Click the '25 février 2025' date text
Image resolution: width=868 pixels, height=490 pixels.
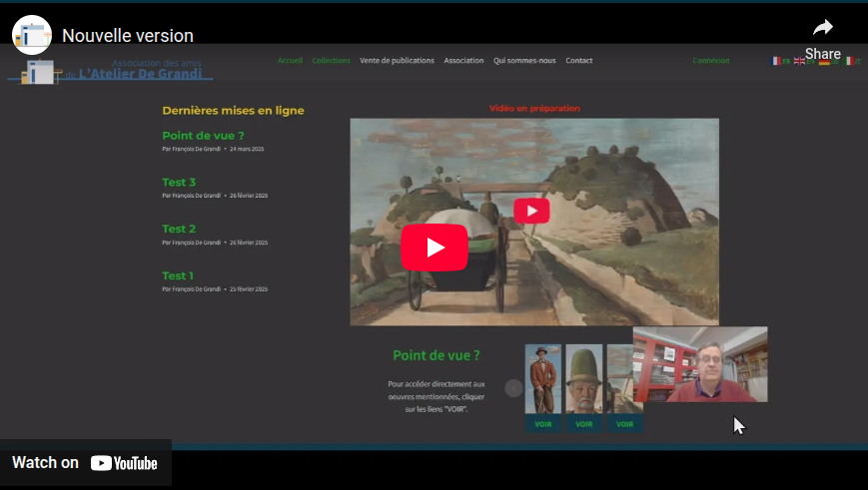[249, 289]
